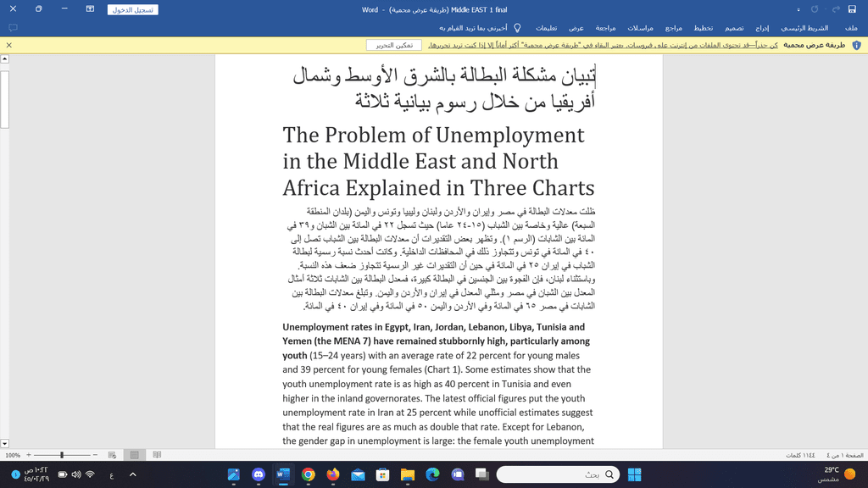The width and height of the screenshot is (868, 488).
Task: Open the تصميم (Design) tab
Action: [734, 28]
